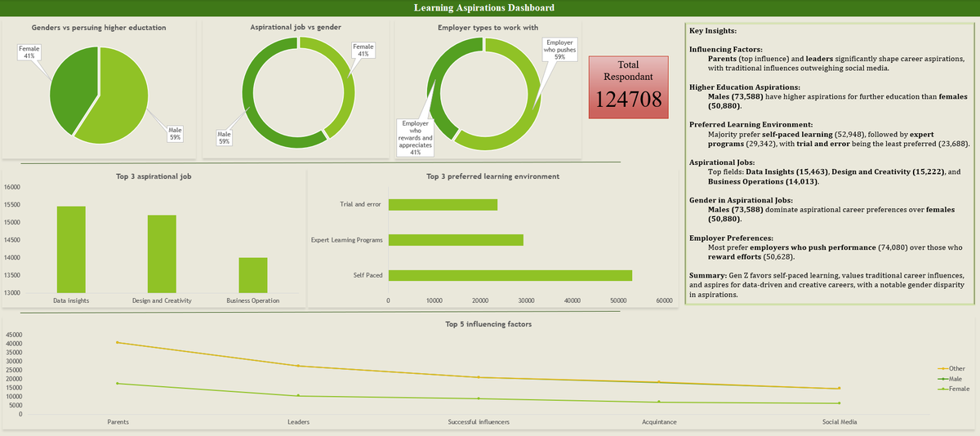Click the 'Social Media' axis label
Image resolution: width=980 pixels, height=436 pixels.
840,422
